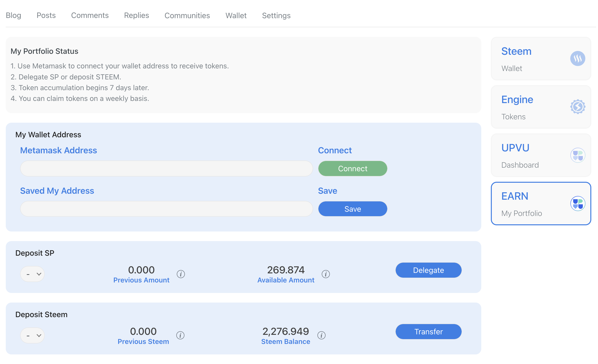Viewport: 598px width, 364px height.
Task: Focus the Metamask Address input field
Action: (x=166, y=168)
